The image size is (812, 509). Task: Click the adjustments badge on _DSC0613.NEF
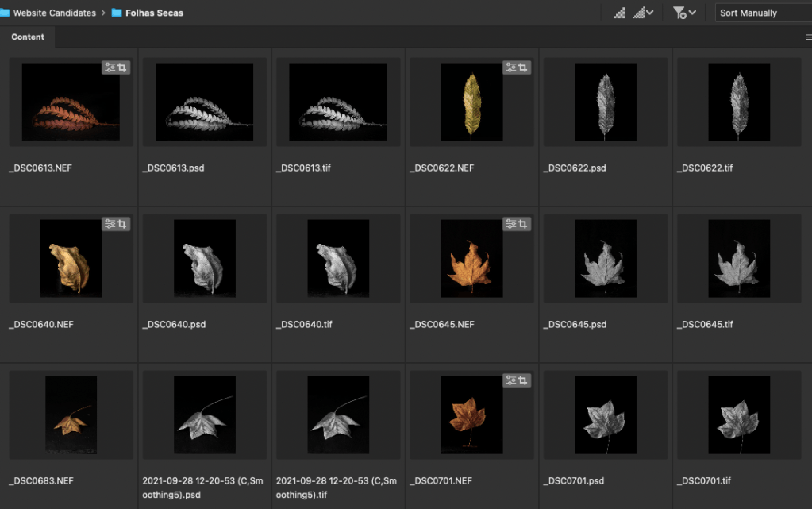(110, 68)
